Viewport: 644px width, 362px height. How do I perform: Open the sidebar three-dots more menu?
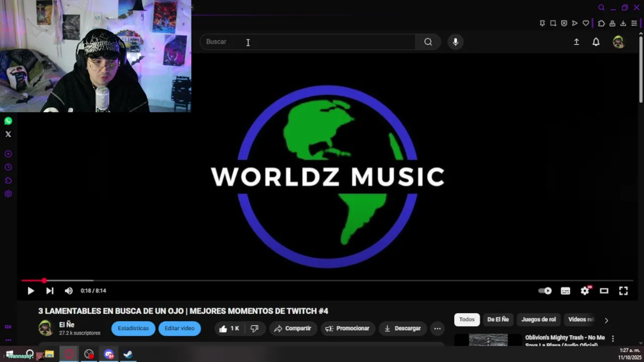(x=8, y=340)
